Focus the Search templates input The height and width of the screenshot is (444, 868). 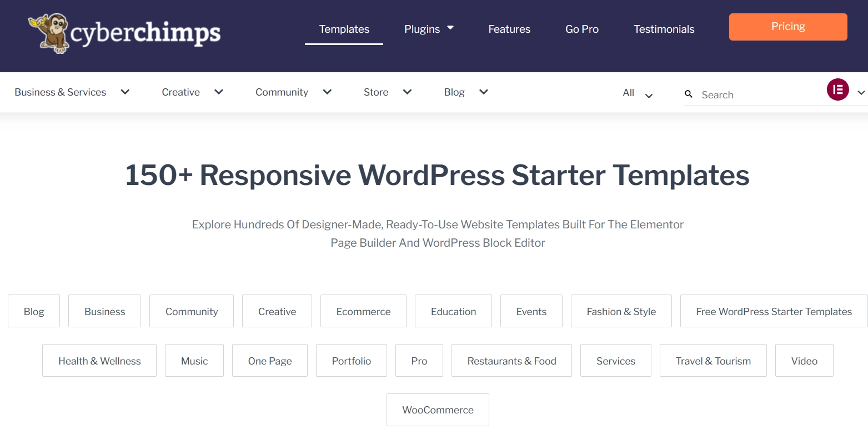tap(761, 95)
